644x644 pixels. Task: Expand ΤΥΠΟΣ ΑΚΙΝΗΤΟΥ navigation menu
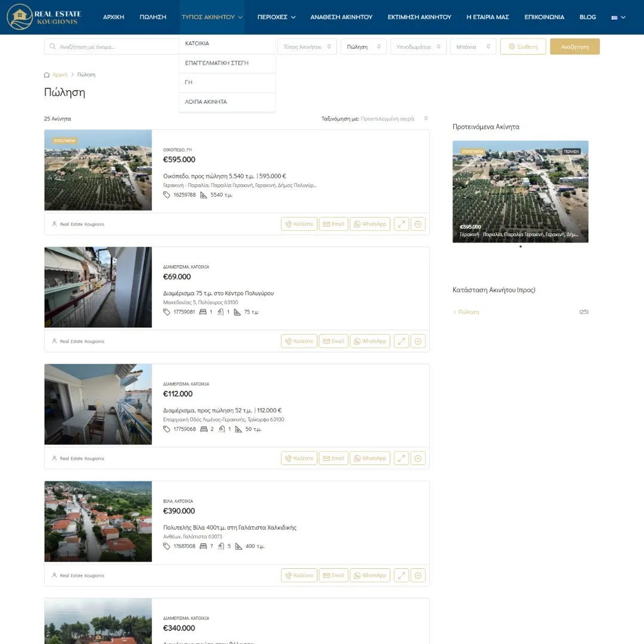[x=212, y=17]
